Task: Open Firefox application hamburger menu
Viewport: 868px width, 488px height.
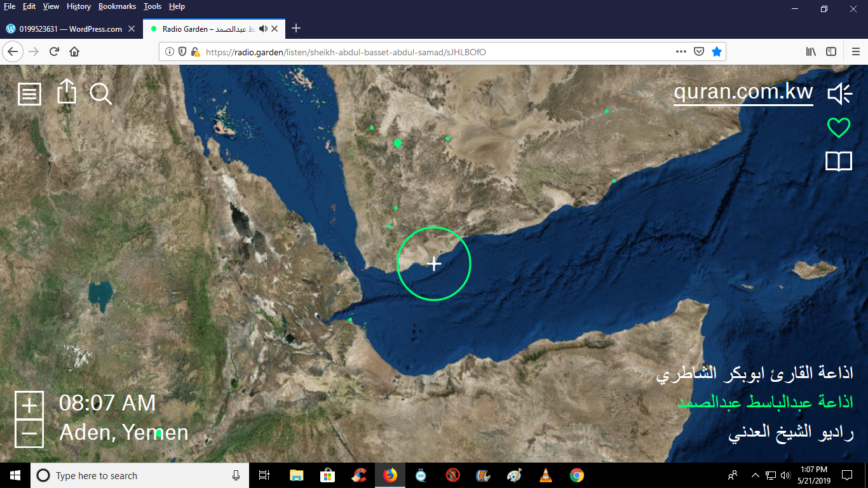Action: click(x=855, y=52)
